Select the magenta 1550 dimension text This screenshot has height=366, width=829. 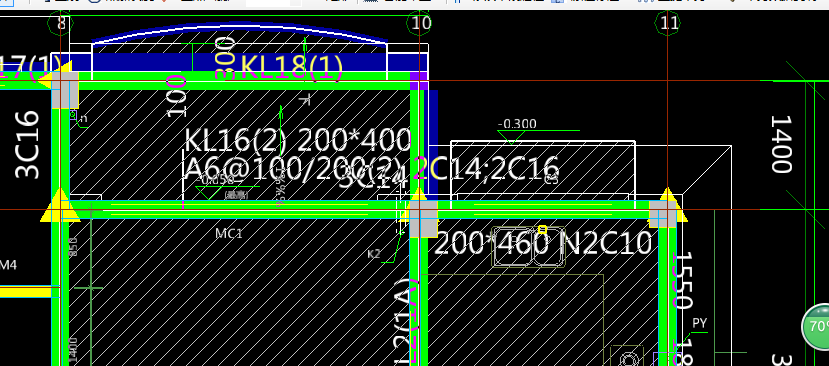coord(683,280)
